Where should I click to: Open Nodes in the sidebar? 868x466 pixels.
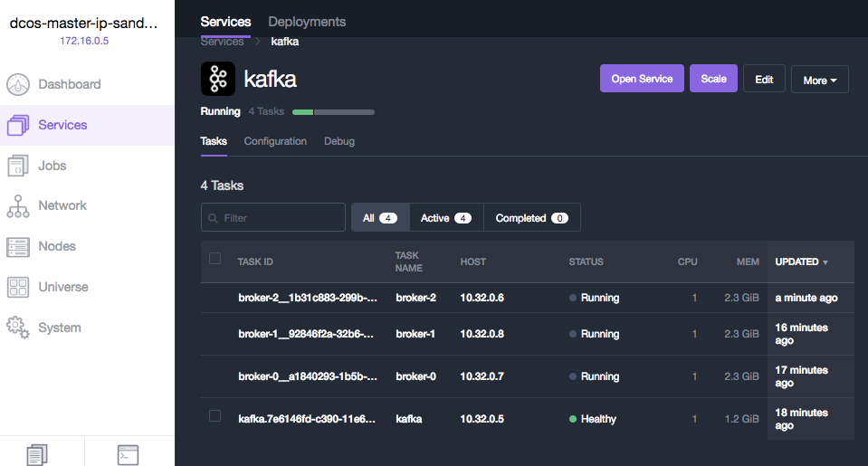click(x=57, y=246)
